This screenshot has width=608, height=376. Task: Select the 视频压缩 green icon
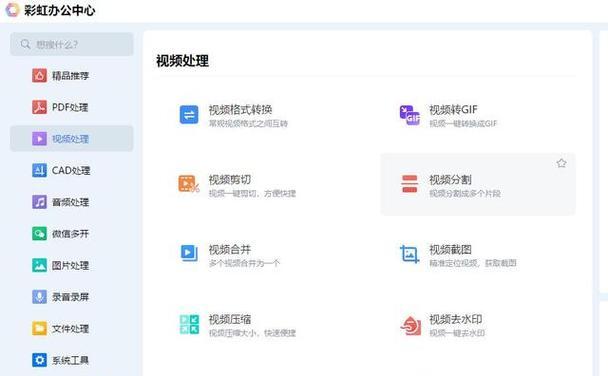(189, 324)
